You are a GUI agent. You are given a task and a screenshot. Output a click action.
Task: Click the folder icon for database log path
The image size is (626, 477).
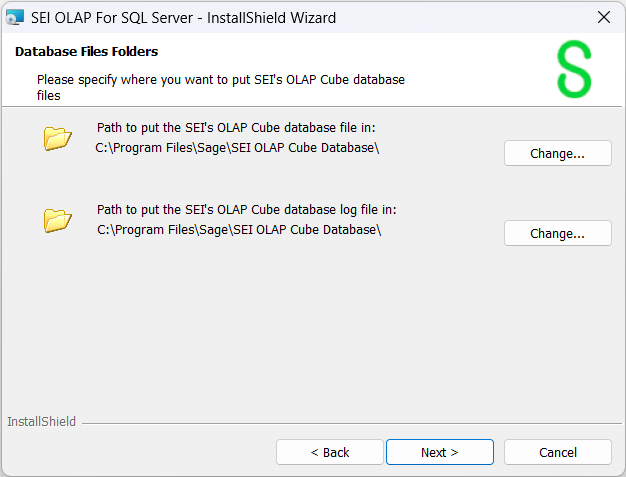pos(58,220)
